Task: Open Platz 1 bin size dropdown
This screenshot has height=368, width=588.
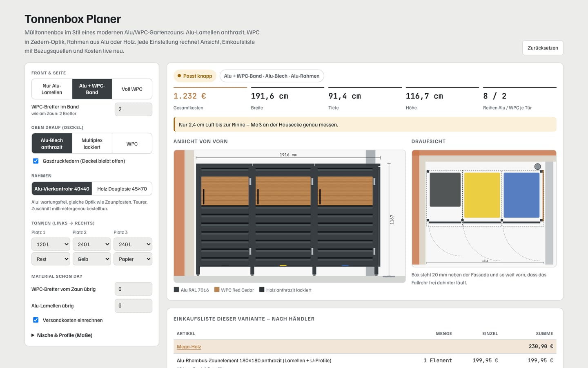Action: click(51, 245)
